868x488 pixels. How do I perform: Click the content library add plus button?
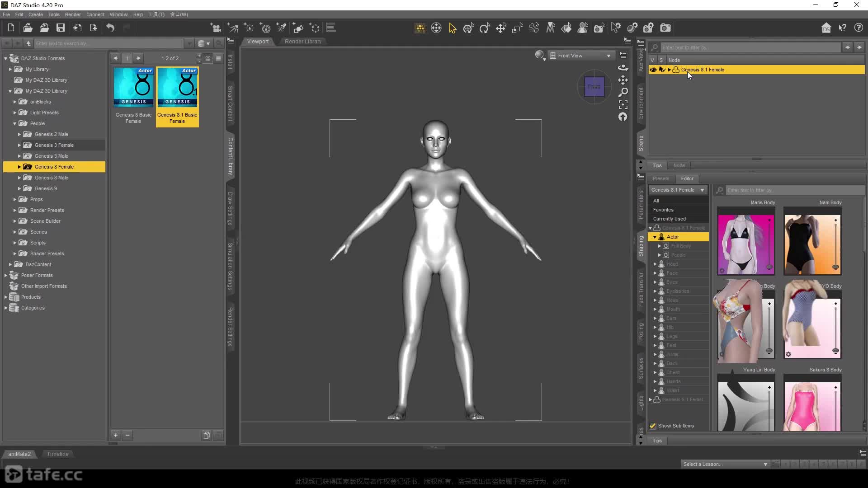click(116, 435)
